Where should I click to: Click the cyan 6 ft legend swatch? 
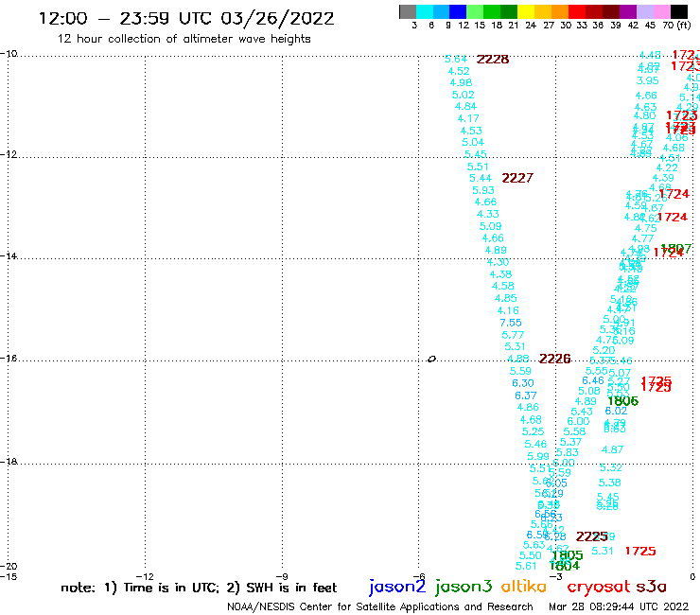425,11
